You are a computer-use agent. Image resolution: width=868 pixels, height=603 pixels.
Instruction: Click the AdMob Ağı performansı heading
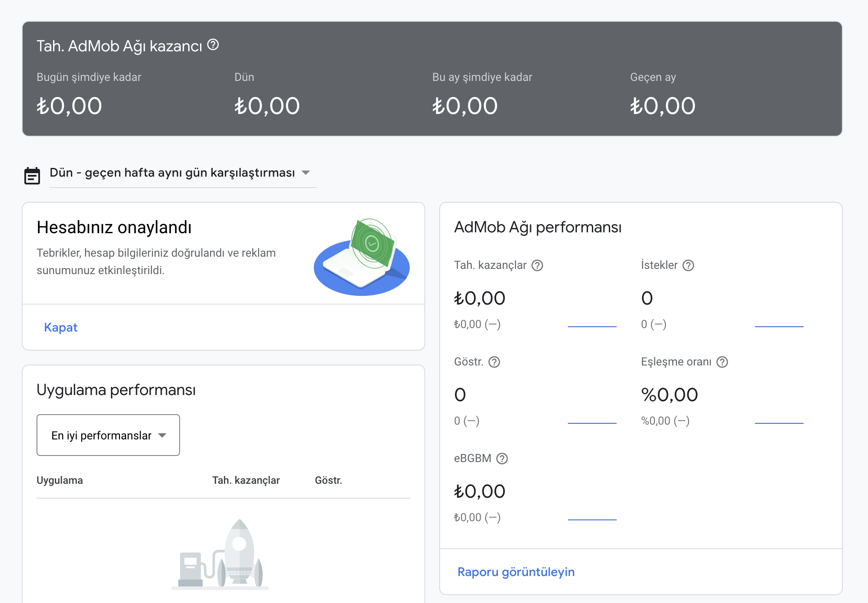tap(538, 227)
